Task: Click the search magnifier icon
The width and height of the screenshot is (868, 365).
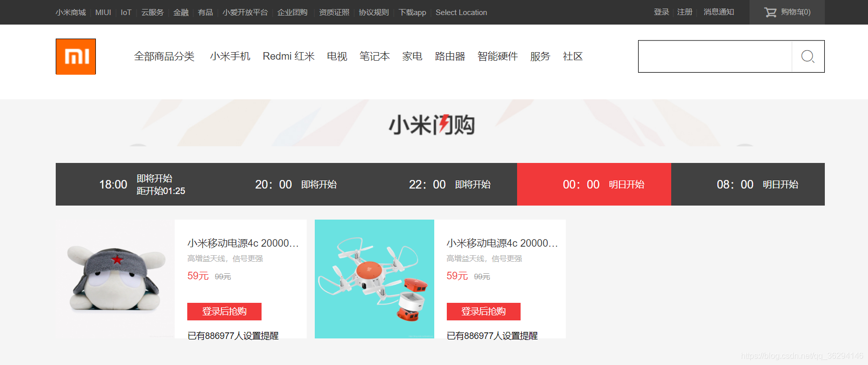Action: 808,56
